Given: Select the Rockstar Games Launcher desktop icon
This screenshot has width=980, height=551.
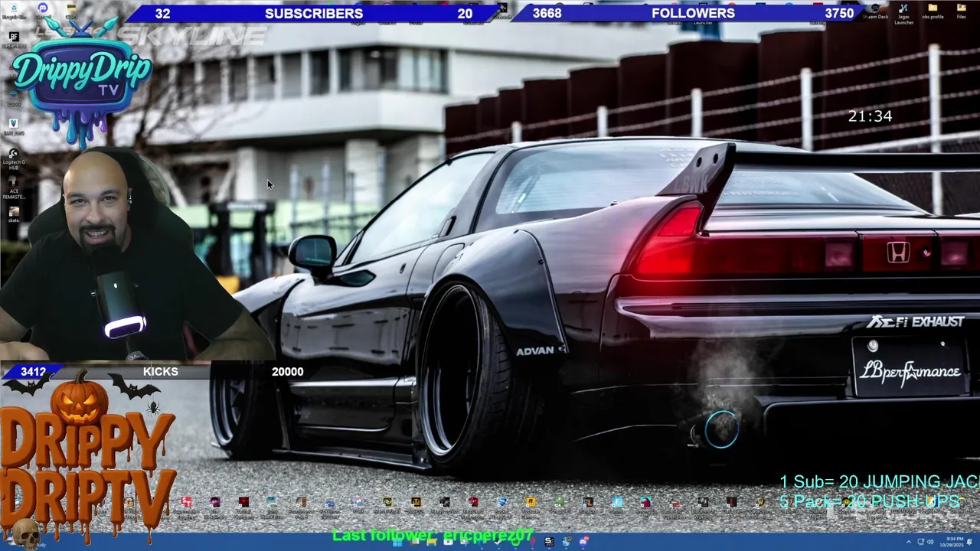Looking at the screenshot, I should pos(531,507).
